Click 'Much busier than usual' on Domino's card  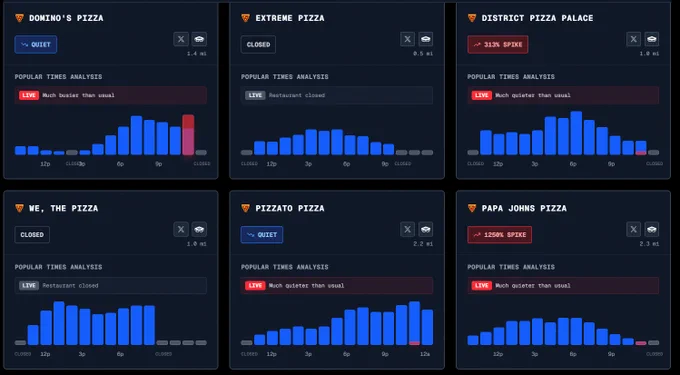tap(78, 95)
